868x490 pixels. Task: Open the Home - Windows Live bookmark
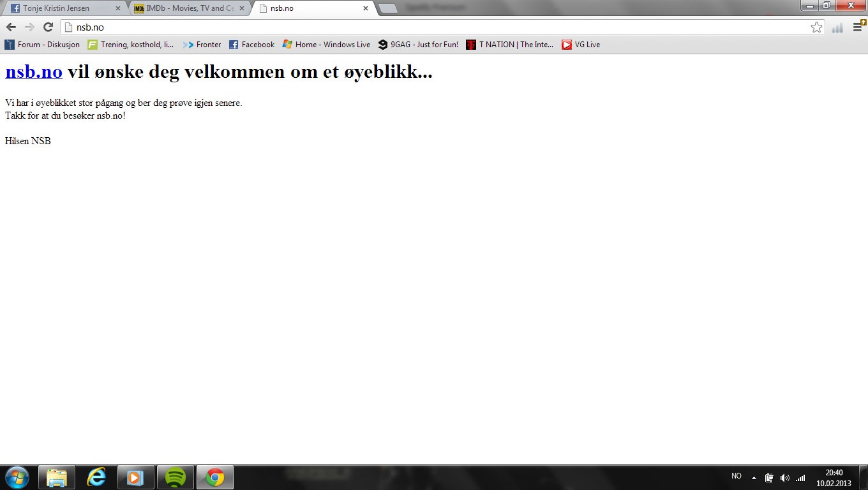click(x=326, y=45)
